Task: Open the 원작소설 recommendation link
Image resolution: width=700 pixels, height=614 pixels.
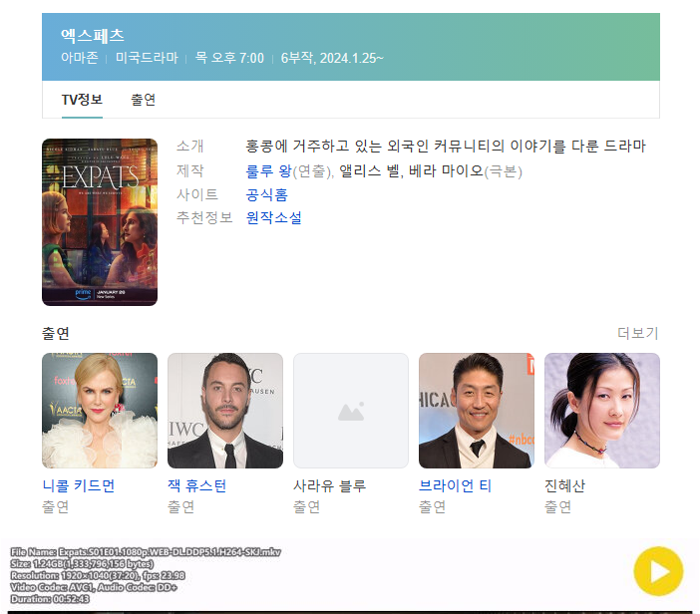Action: click(274, 217)
